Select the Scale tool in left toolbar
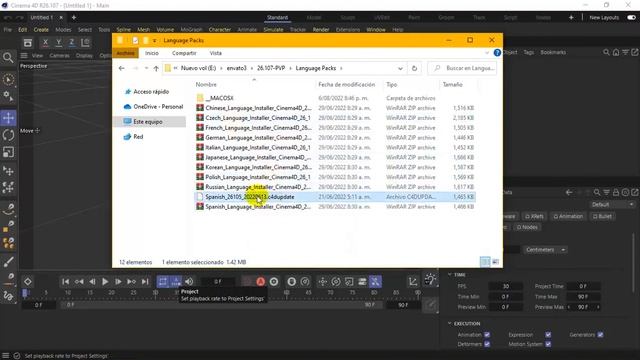Image resolution: width=640 pixels, height=360 pixels. tap(9, 152)
